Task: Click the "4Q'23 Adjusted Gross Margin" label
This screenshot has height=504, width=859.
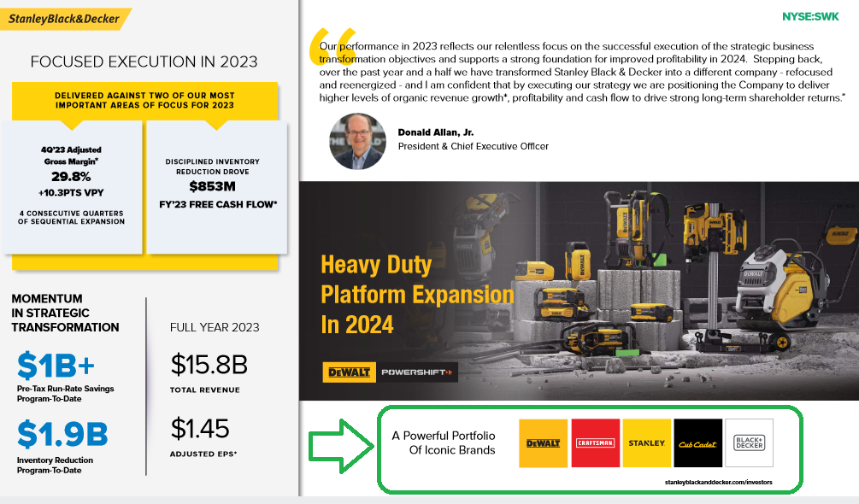Action: point(71,155)
